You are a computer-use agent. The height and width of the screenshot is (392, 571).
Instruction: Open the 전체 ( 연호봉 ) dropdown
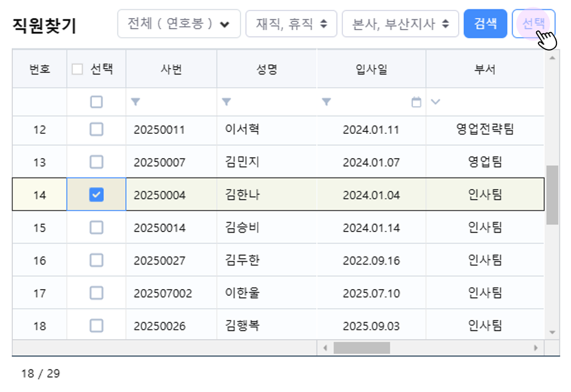[179, 24]
